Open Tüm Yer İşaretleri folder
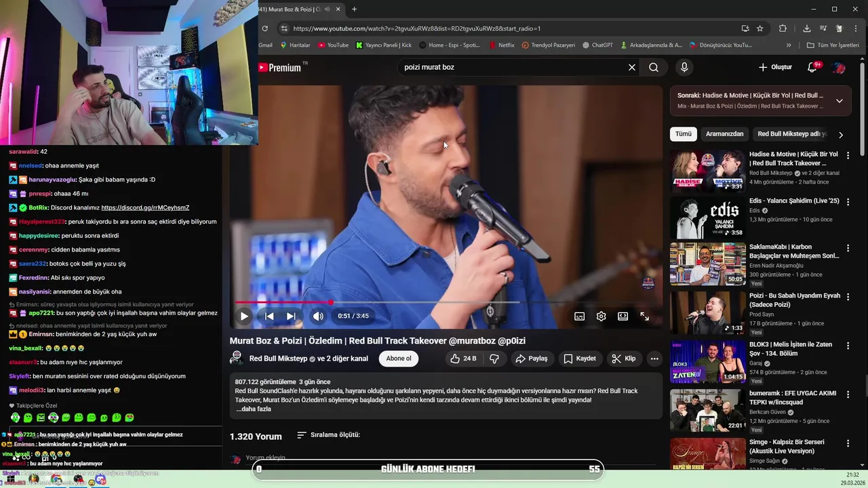The image size is (868, 488). [x=833, y=45]
